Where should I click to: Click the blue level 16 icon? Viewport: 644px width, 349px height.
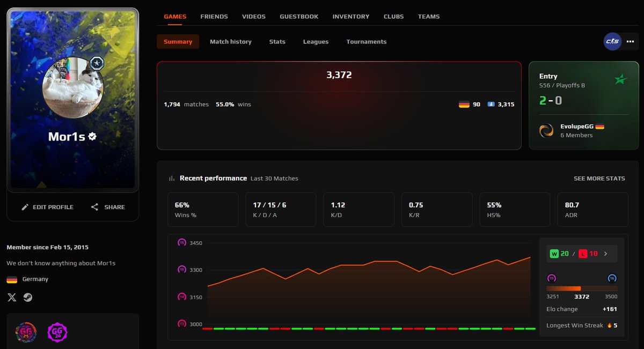612,278
